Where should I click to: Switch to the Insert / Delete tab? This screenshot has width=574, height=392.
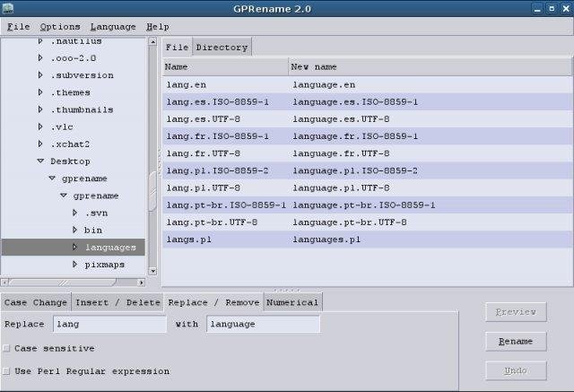[x=117, y=302]
